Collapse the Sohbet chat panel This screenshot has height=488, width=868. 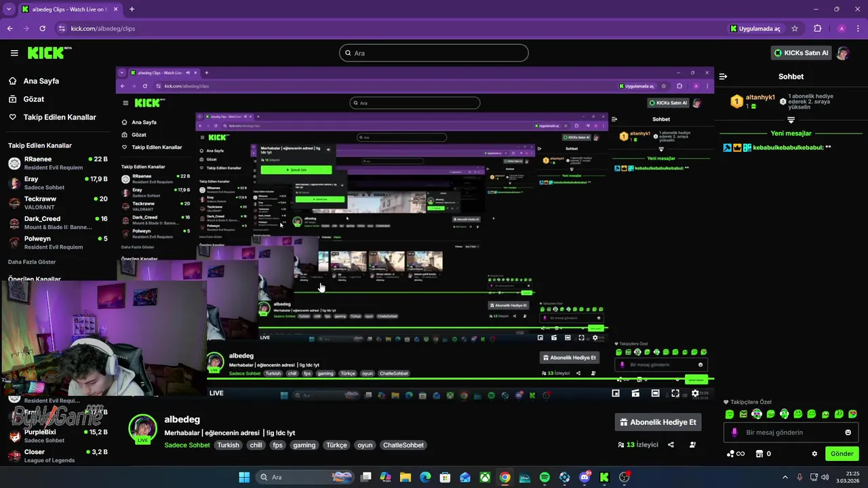724,77
